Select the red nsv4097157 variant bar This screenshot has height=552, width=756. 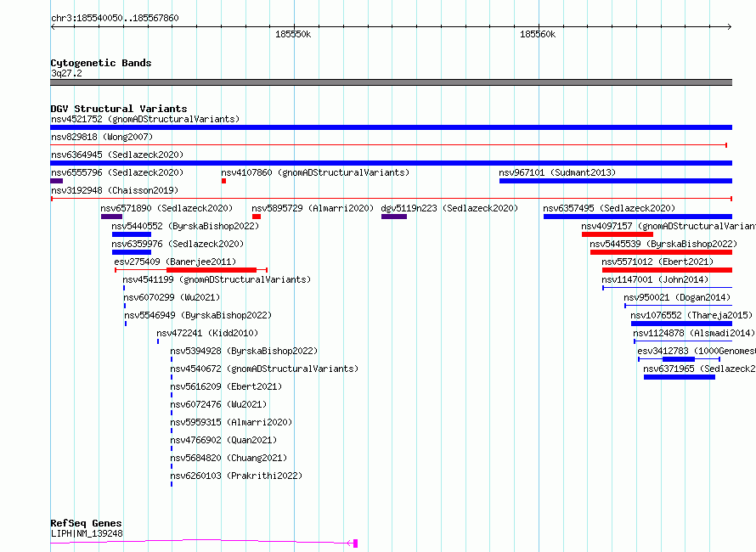(x=618, y=234)
